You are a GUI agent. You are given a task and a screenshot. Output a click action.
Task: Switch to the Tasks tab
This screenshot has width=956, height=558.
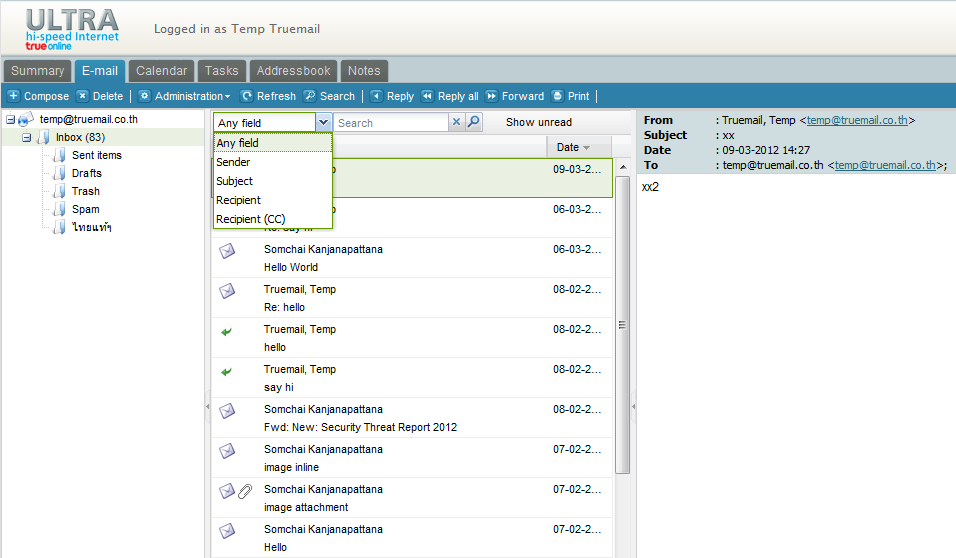coord(221,71)
